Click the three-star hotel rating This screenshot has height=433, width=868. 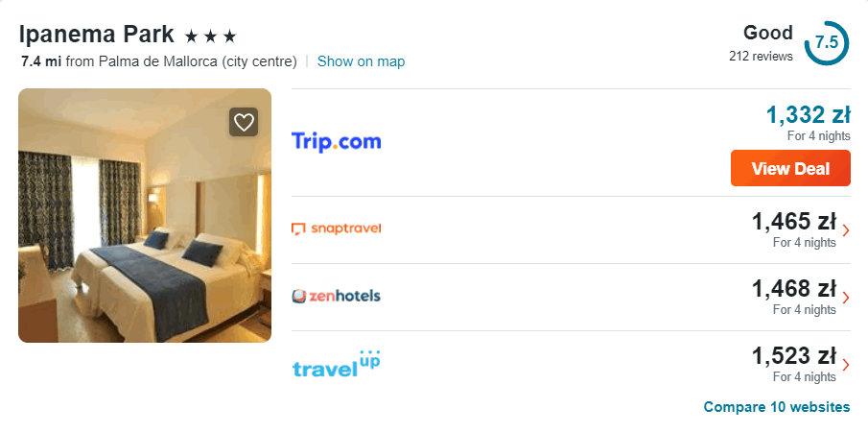210,36
